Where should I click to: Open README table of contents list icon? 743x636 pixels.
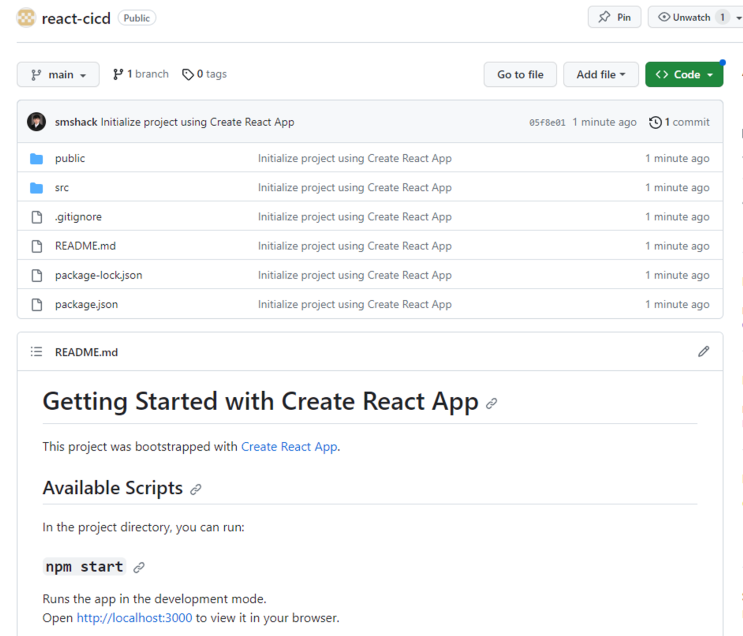(36, 352)
